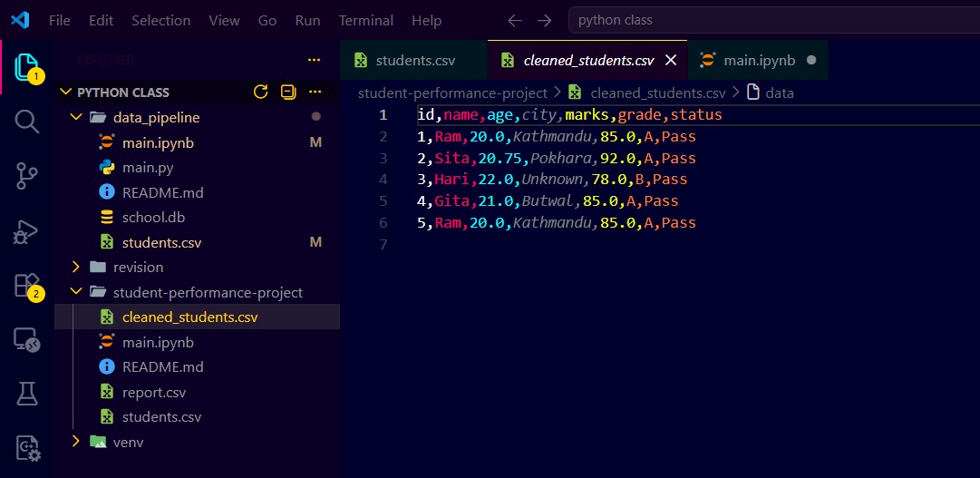980x478 pixels.
Task: Click line number 1 in gutter
Action: click(x=383, y=115)
